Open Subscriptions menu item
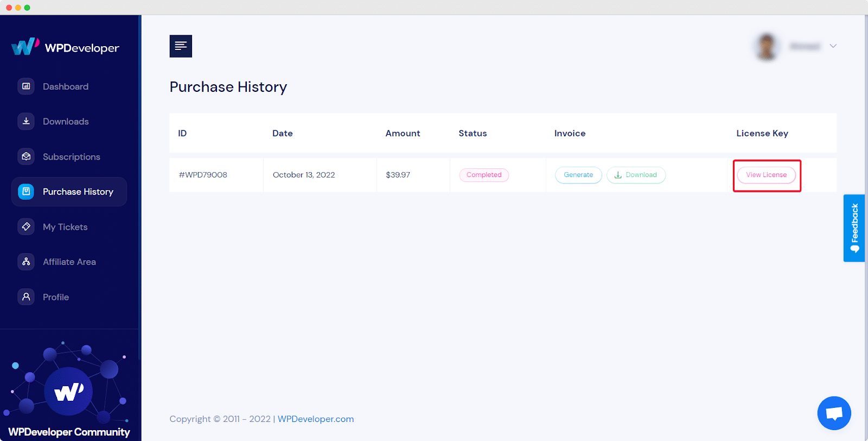This screenshot has height=441, width=868. tap(72, 157)
